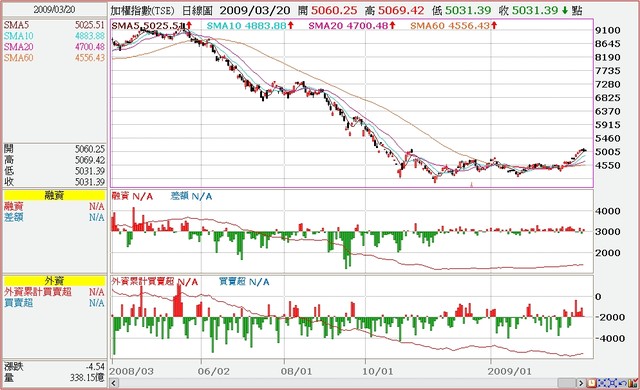Click the 高 value 5069.42 in left panel
640x390 pixels.
(90, 160)
